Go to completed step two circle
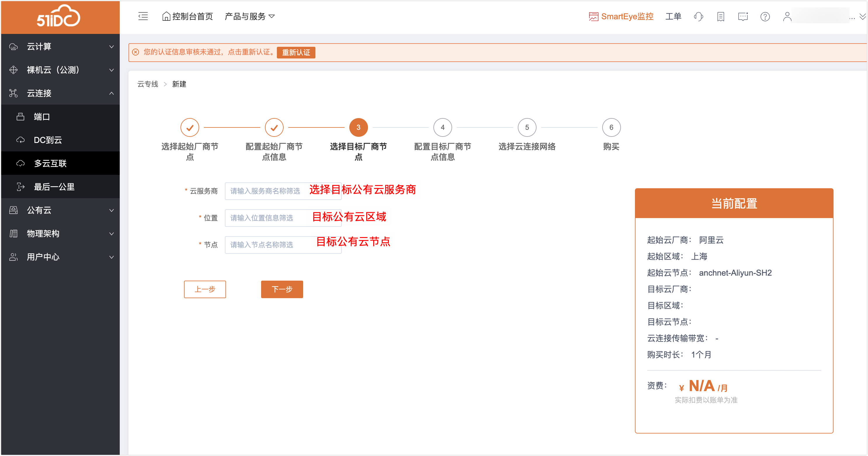 click(274, 127)
